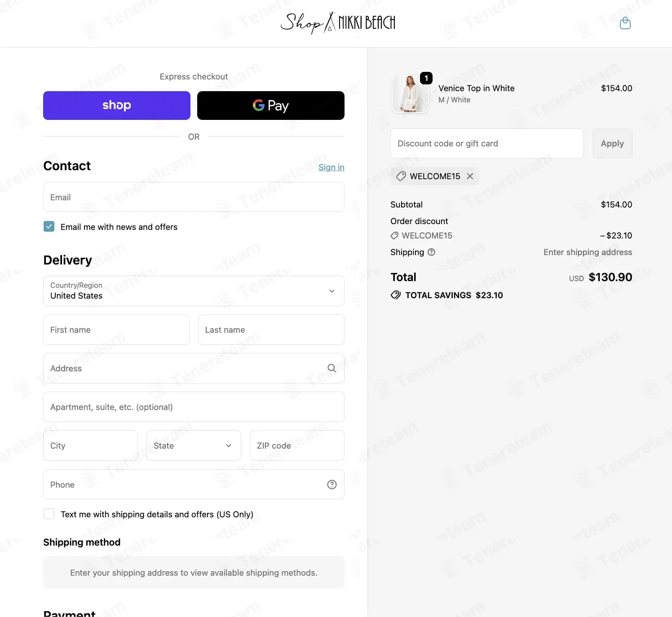Click the item quantity badge on product

[x=426, y=78]
